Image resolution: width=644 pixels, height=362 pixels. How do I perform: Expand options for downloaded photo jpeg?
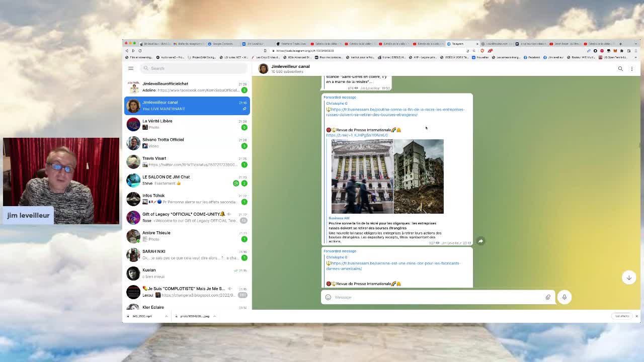[x=214, y=316]
